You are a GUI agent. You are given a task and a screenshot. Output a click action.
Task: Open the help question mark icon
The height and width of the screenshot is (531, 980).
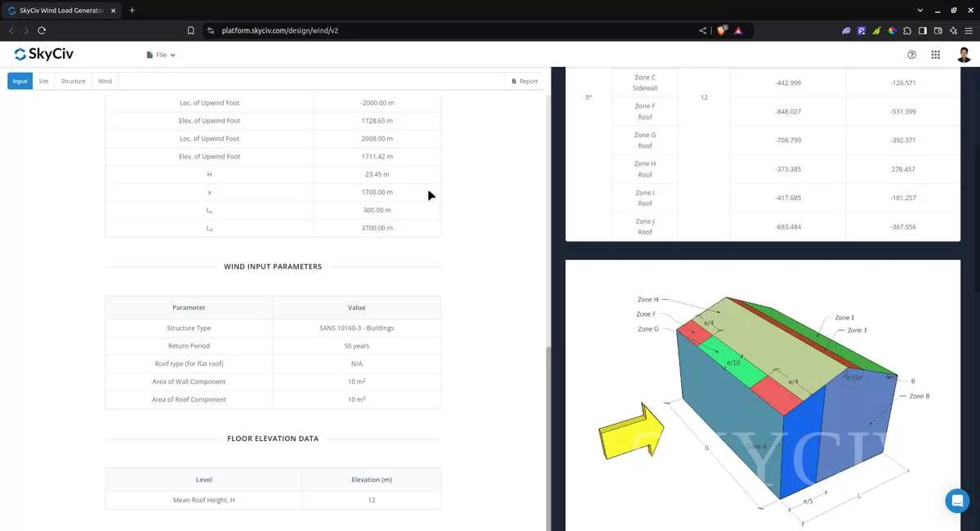click(x=912, y=55)
